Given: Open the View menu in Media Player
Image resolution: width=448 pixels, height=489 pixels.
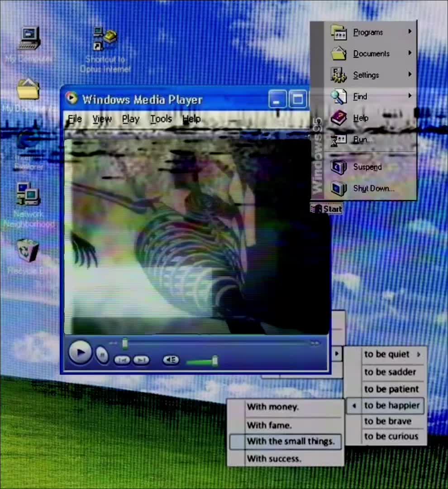Looking at the screenshot, I should (x=102, y=119).
